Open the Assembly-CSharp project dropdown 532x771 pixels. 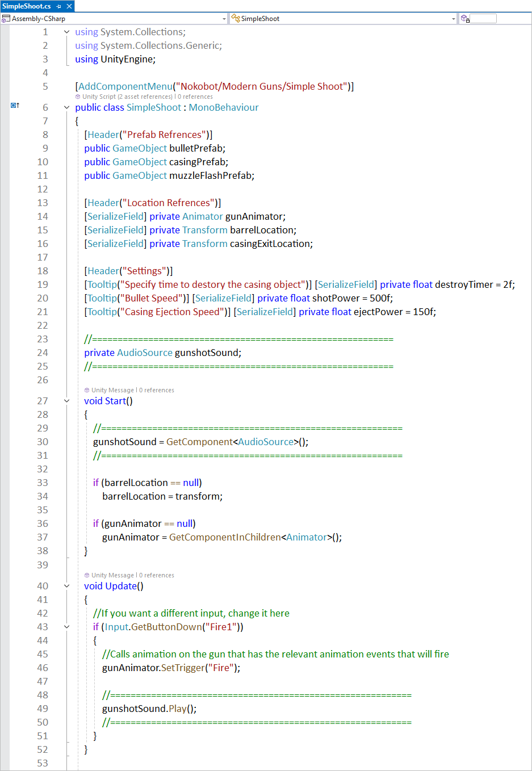click(x=224, y=19)
